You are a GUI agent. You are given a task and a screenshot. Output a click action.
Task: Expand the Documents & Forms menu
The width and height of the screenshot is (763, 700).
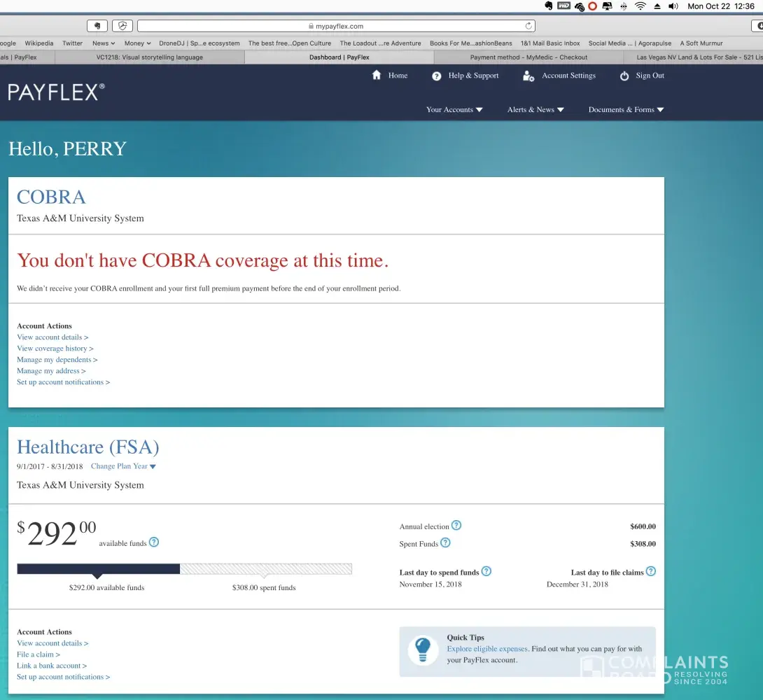626,109
